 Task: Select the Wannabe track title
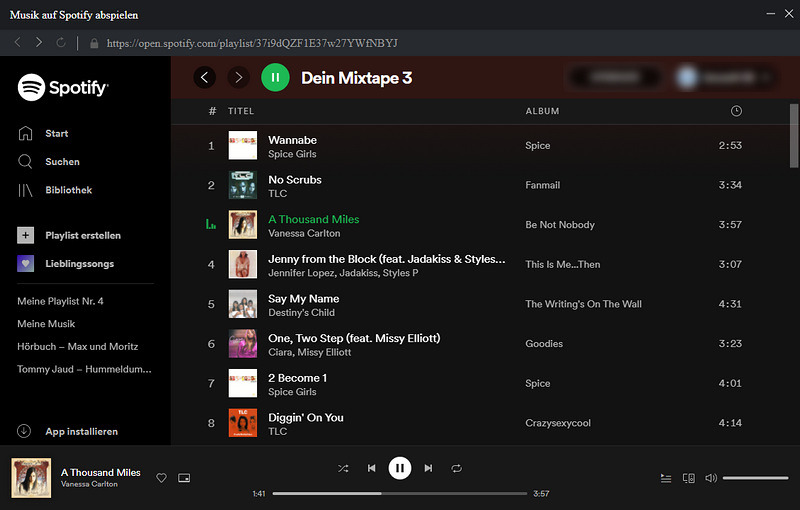click(292, 140)
